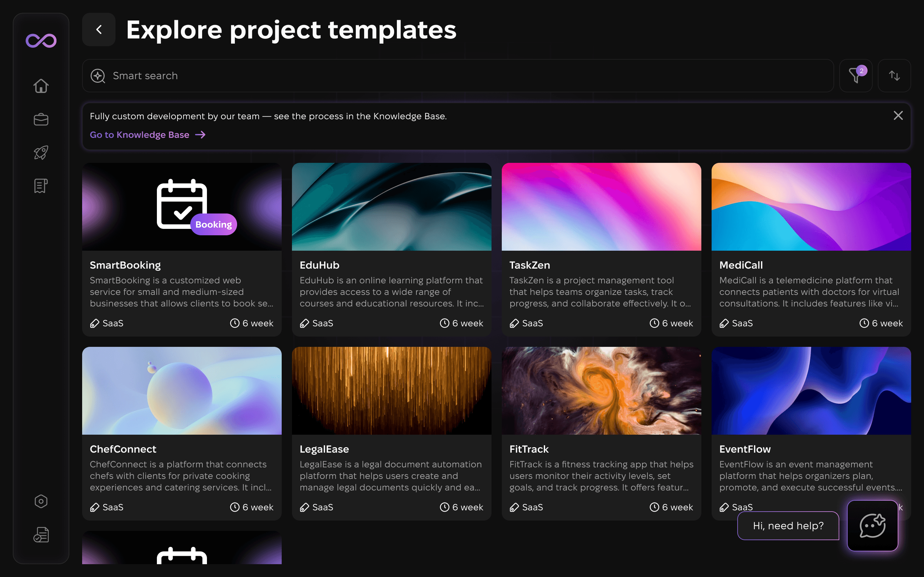Dismiss the Knowledge Base banner

[898, 116]
